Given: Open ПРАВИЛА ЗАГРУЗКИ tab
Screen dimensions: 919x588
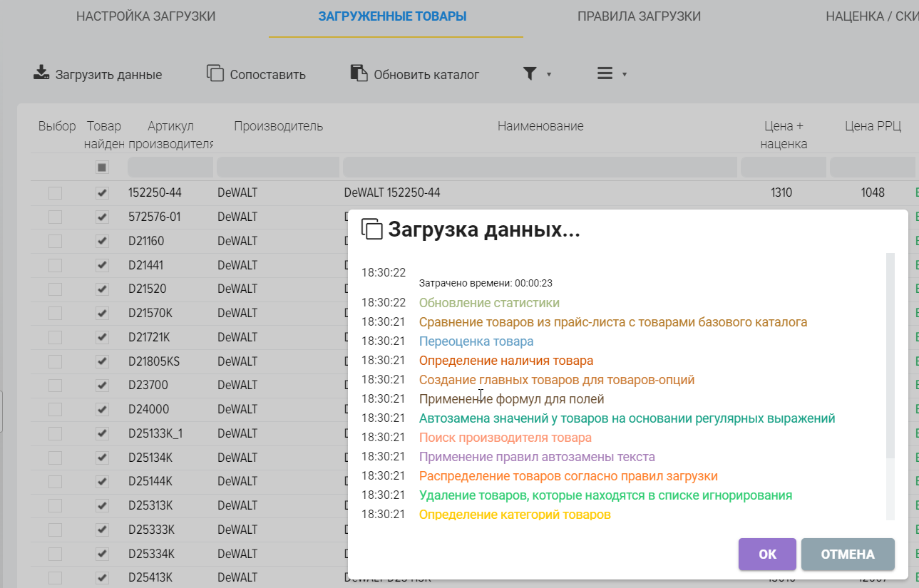Looking at the screenshot, I should coord(639,16).
